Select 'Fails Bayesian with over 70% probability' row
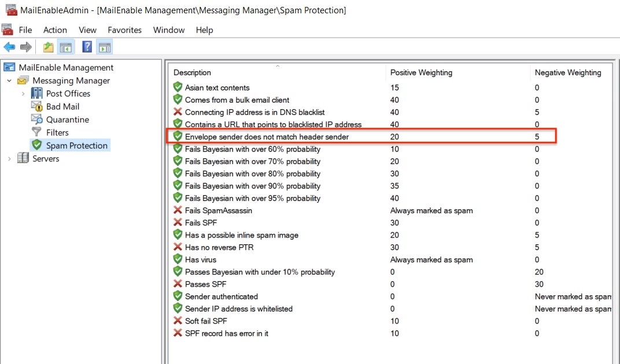Image resolution: width=620 pixels, height=364 pixels. point(392,161)
